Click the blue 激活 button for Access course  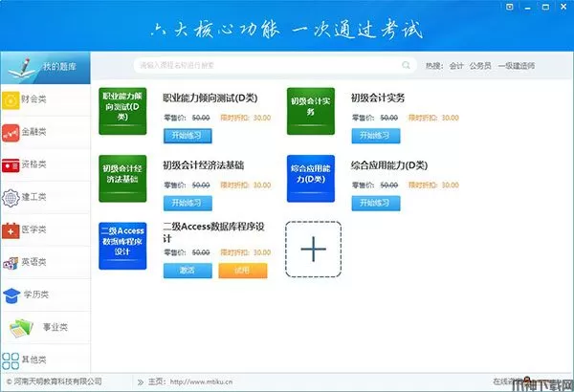click(x=188, y=271)
